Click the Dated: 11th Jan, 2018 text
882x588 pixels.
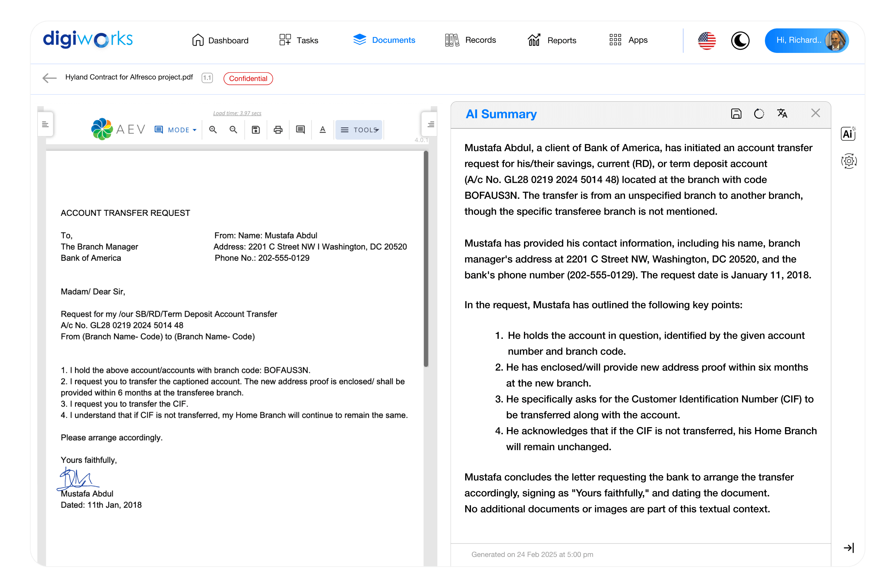[x=101, y=505]
